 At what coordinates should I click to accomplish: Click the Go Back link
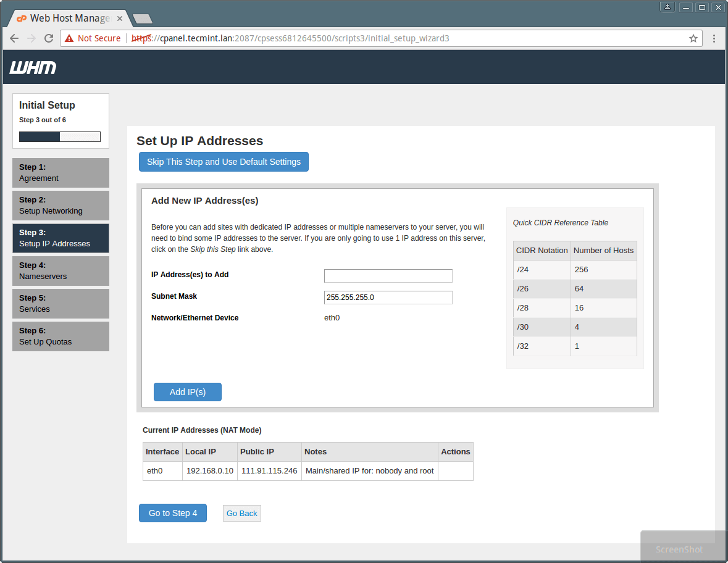[x=241, y=513]
